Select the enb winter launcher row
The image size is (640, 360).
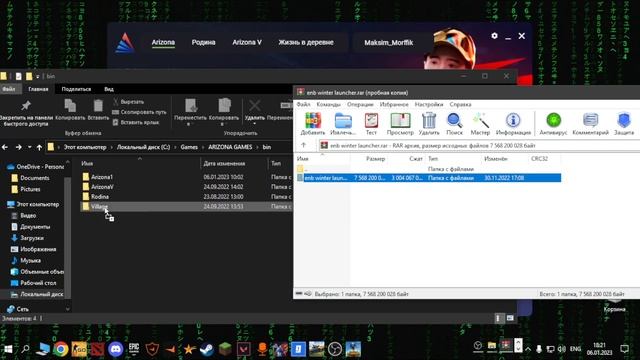[429, 178]
